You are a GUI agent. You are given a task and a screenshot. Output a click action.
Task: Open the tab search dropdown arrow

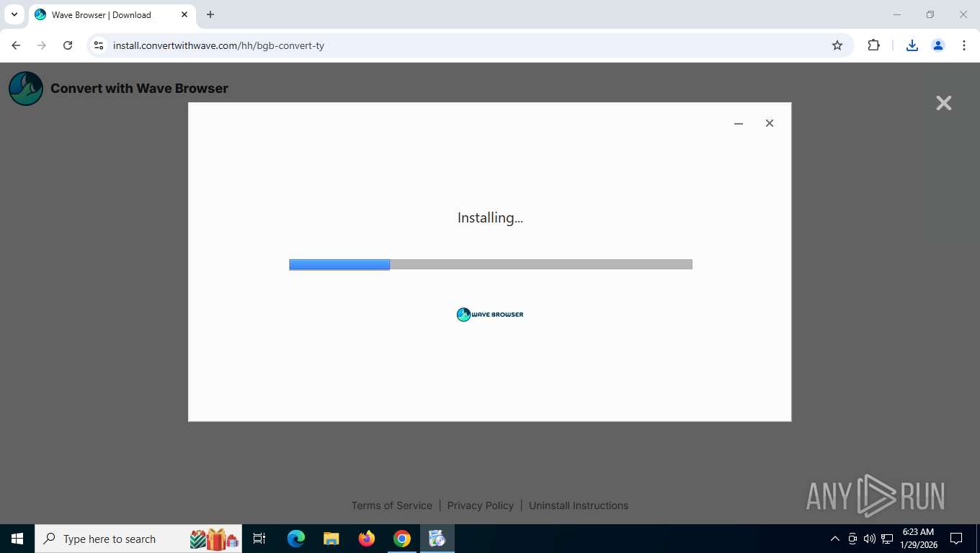[x=14, y=14]
